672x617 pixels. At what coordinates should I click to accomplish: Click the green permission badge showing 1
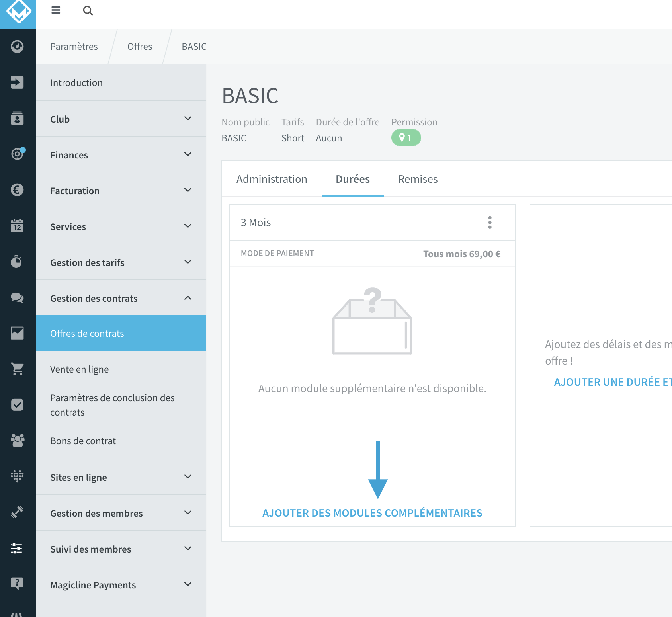point(406,138)
